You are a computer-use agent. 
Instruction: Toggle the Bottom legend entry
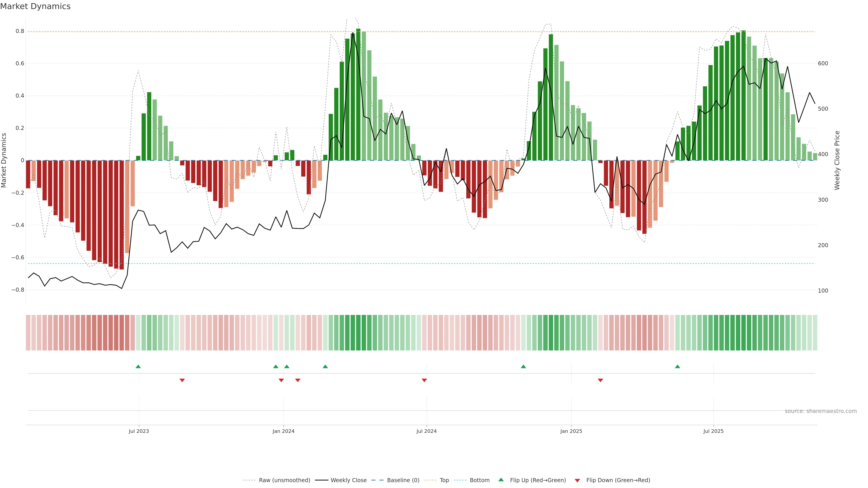479,480
